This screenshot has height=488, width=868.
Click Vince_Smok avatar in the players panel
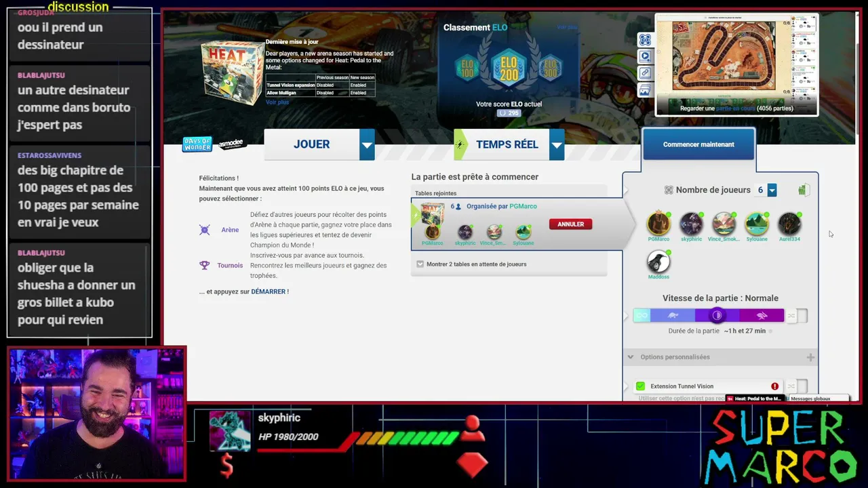pyautogui.click(x=724, y=224)
